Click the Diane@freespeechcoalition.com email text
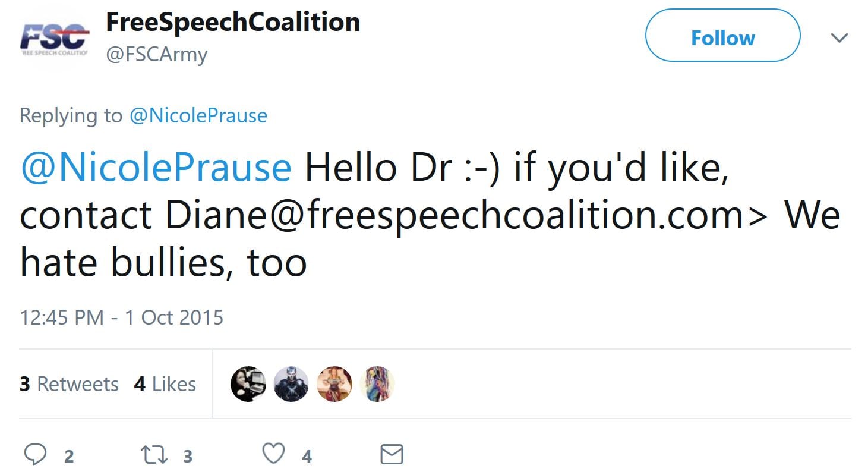Viewport: 868px width, 475px height. (454, 215)
